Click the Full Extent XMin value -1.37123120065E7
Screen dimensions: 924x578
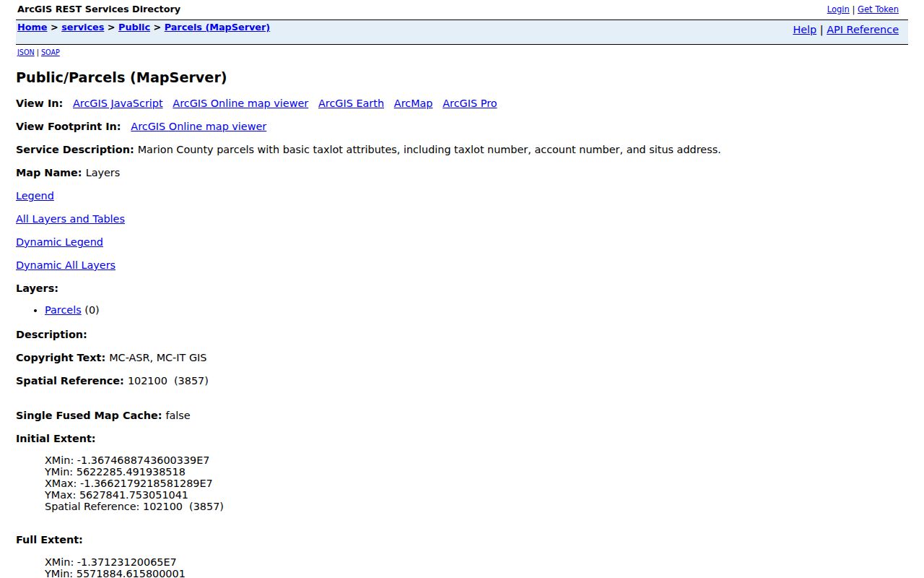tap(126, 562)
